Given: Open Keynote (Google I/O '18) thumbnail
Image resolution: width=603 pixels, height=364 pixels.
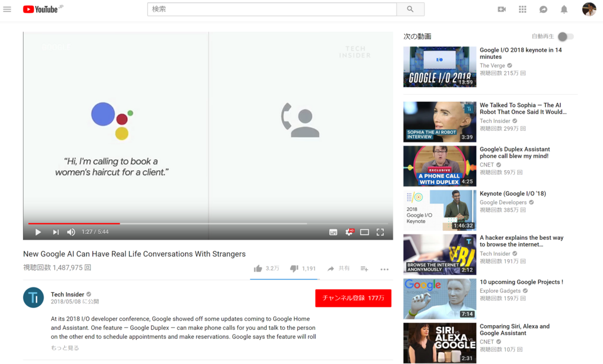Looking at the screenshot, I should pyautogui.click(x=439, y=210).
